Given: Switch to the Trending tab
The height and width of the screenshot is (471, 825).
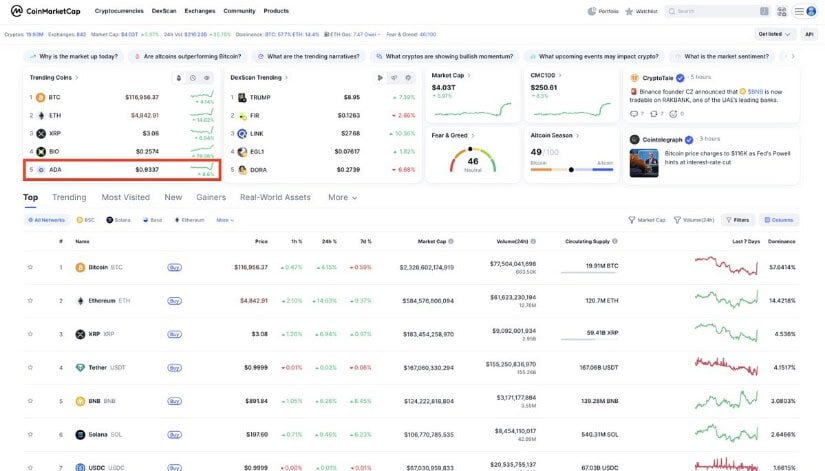Looking at the screenshot, I should click(x=69, y=197).
